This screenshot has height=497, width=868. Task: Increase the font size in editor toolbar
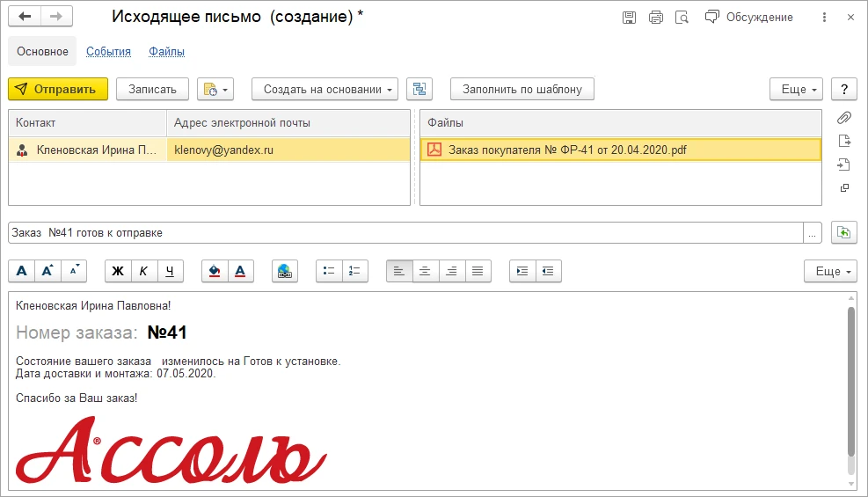(48, 271)
